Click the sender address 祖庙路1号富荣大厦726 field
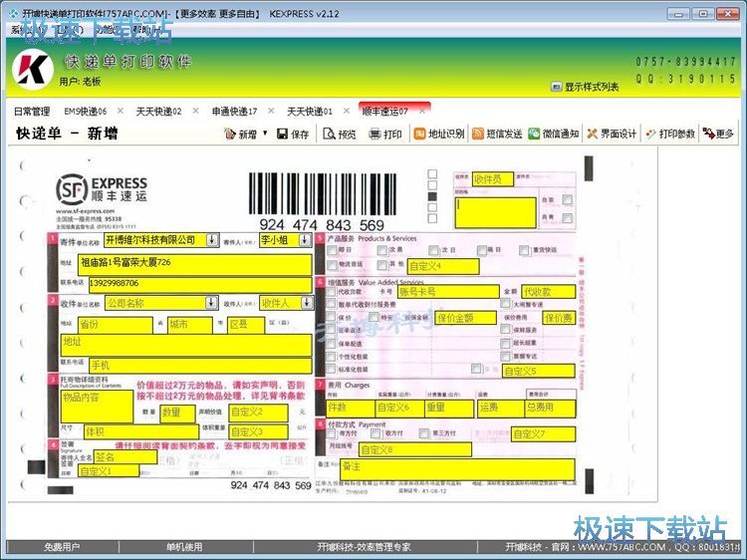747x560 pixels. coord(195,264)
